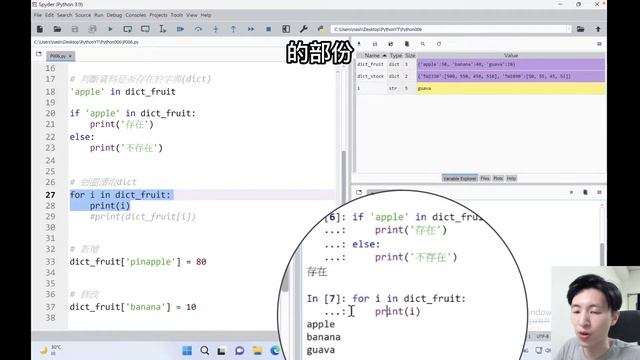
Task: Start debugging the file
Action: pyautogui.click(x=180, y=29)
